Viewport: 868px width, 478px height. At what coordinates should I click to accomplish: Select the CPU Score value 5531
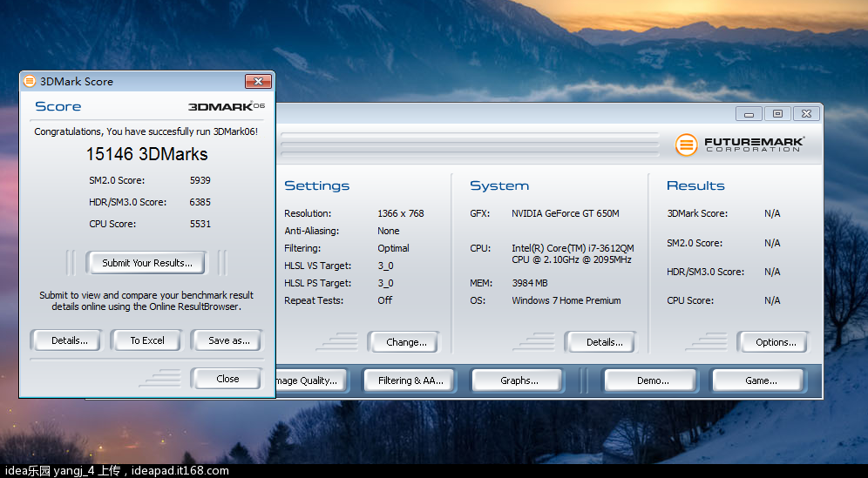click(200, 224)
